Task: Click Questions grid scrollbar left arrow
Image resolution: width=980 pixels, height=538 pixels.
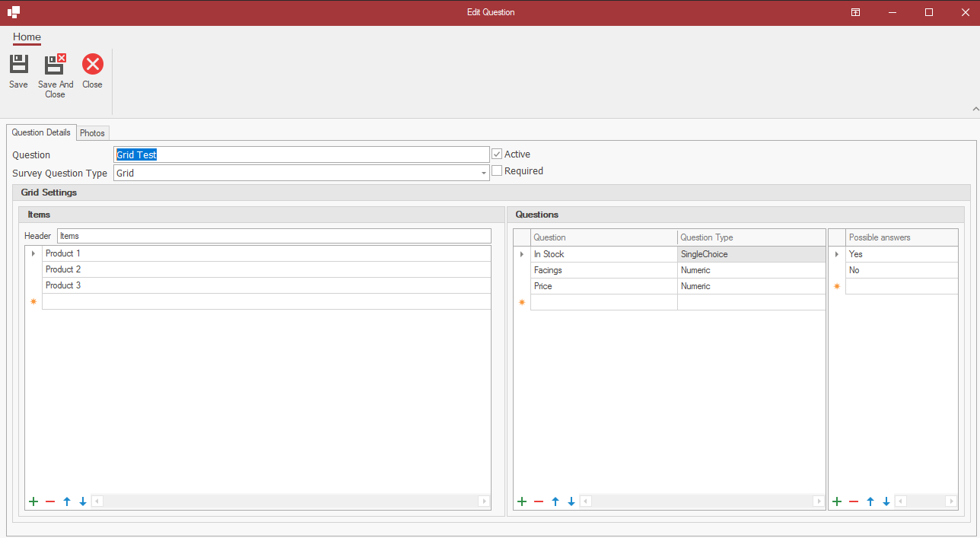Action: tap(586, 501)
